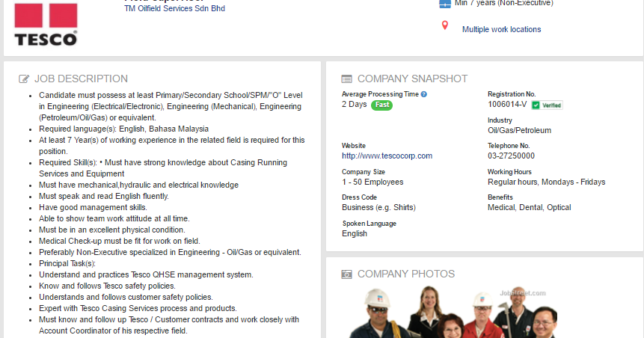Click 'Have good management skills' bullet
This screenshot has height=338, width=644.
(x=93, y=207)
